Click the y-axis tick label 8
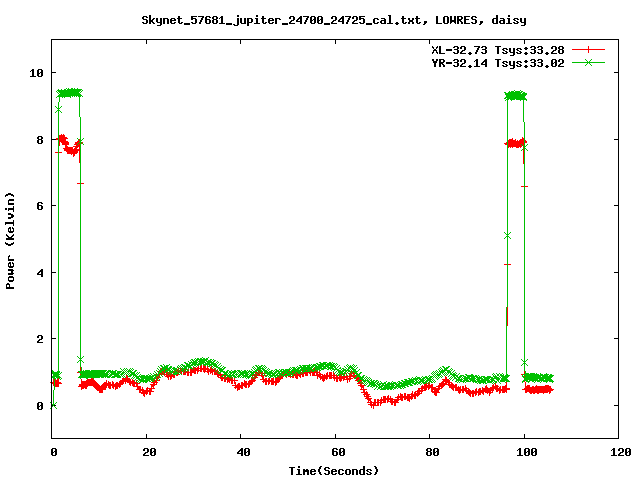This screenshot has width=640, height=480. point(40,140)
